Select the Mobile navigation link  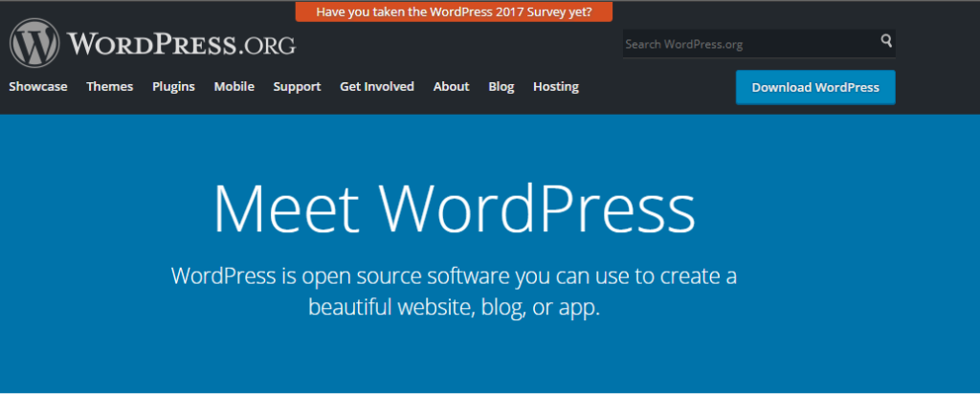[x=234, y=87]
